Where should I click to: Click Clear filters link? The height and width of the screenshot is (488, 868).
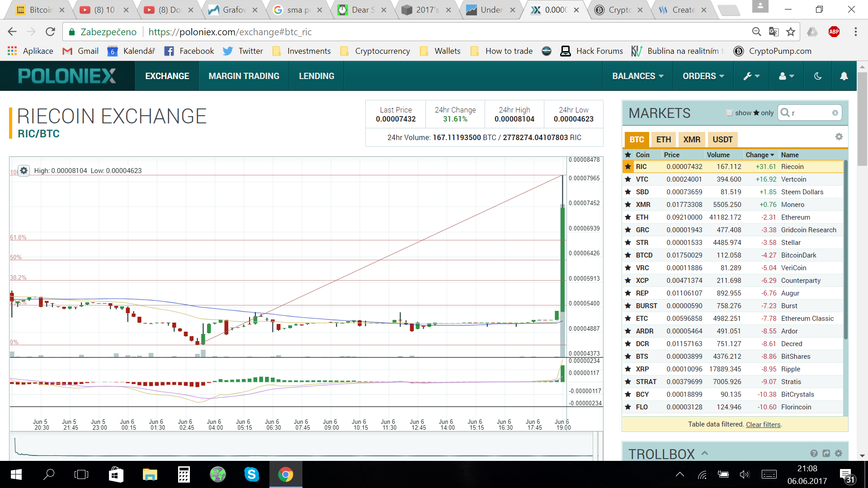coord(763,424)
